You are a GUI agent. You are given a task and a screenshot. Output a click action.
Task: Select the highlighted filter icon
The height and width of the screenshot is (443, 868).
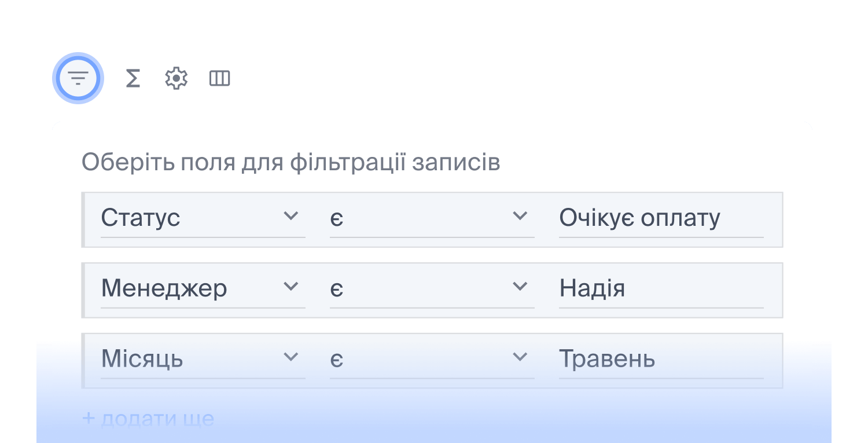(x=78, y=78)
